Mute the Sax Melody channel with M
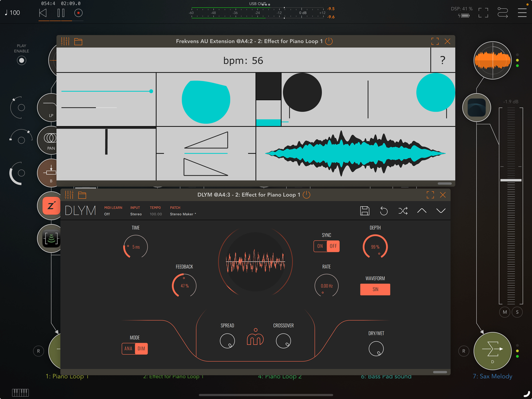This screenshot has height=399, width=532. [x=505, y=312]
